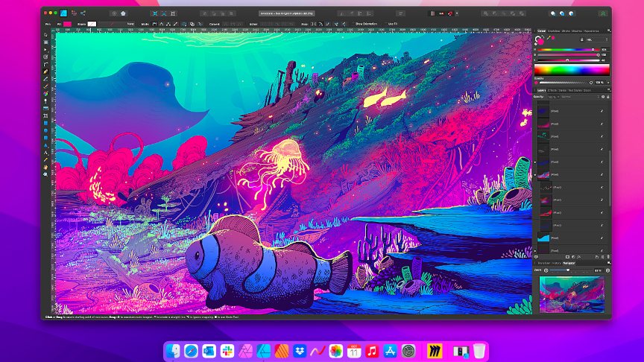Select the View hand tool

45,168
